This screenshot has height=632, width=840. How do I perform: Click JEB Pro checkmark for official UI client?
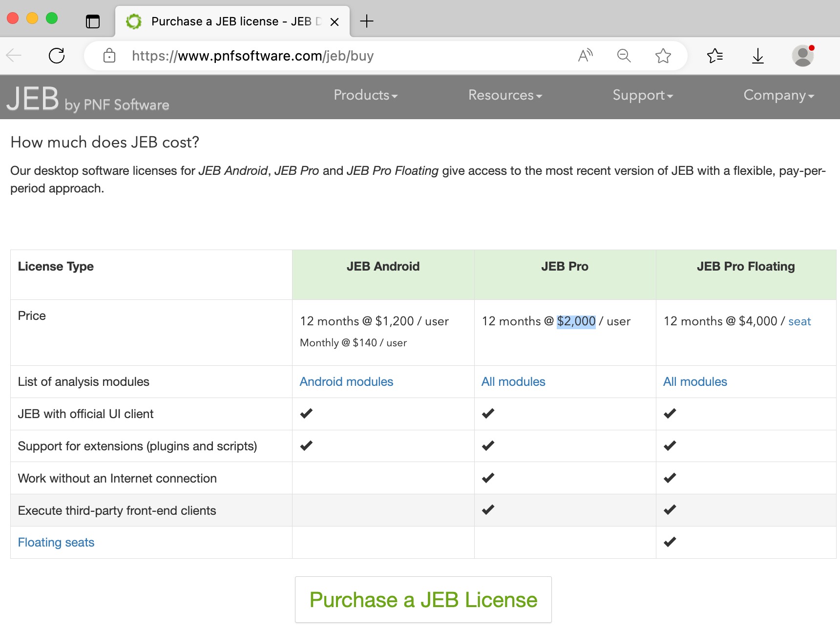click(488, 414)
